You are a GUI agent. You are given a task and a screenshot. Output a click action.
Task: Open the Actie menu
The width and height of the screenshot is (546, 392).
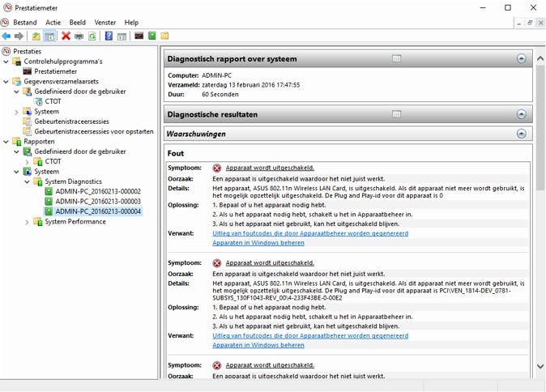click(53, 23)
